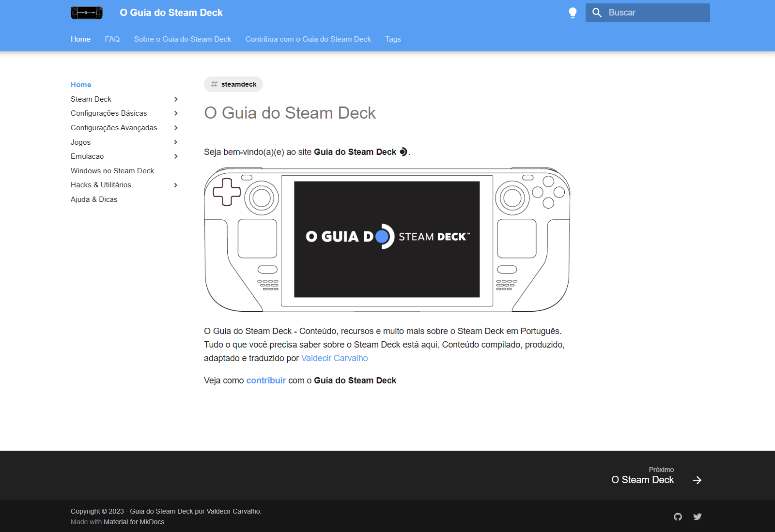Open Windows no Steam Deck page
This screenshot has height=532, width=775.
click(112, 171)
